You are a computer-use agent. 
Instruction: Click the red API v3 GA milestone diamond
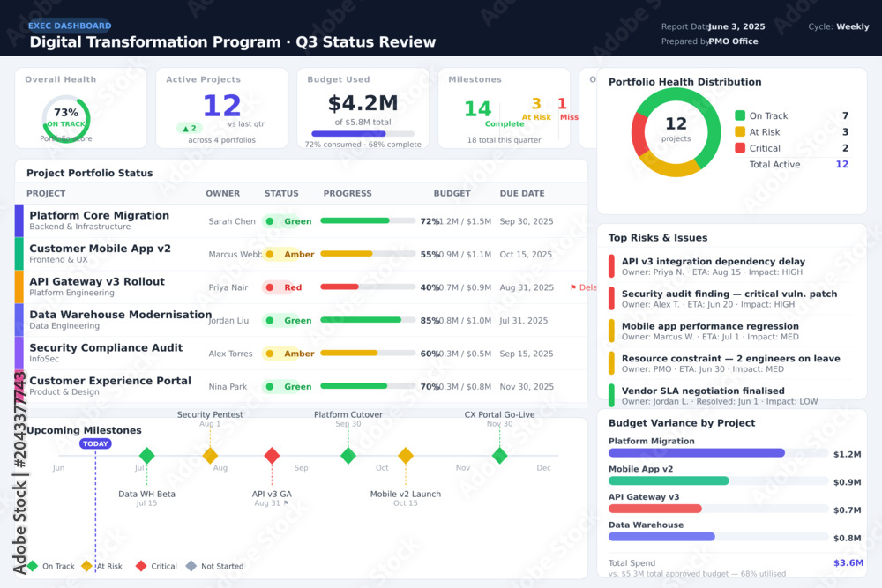tap(272, 456)
